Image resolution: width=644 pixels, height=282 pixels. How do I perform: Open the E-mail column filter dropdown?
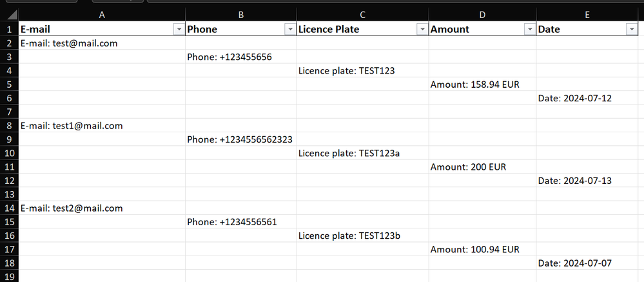point(179,29)
